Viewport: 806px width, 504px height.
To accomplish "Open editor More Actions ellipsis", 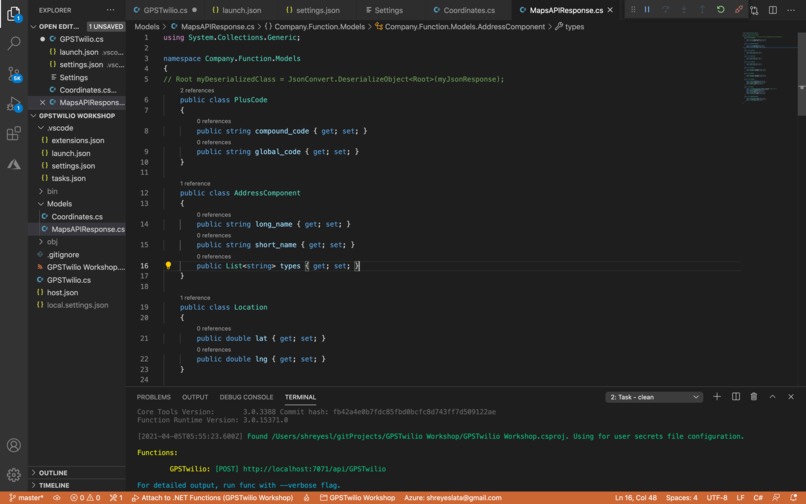I will click(791, 10).
